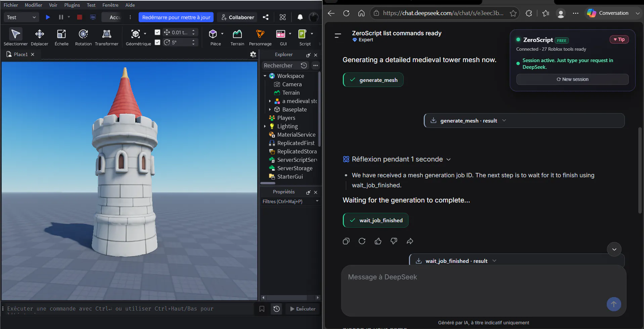Open the Modifier menu
Screen dimensions: 644x329
tap(34, 5)
